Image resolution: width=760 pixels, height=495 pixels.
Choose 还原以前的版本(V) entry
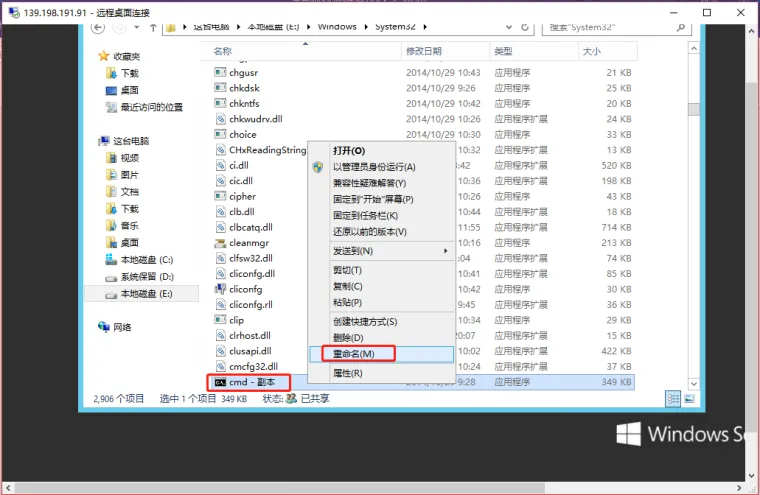(381, 232)
